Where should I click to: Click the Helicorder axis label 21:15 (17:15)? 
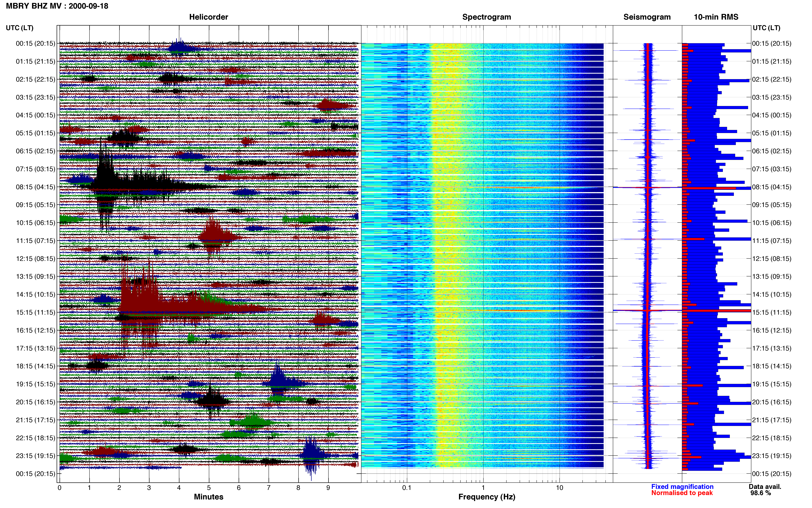[36, 420]
